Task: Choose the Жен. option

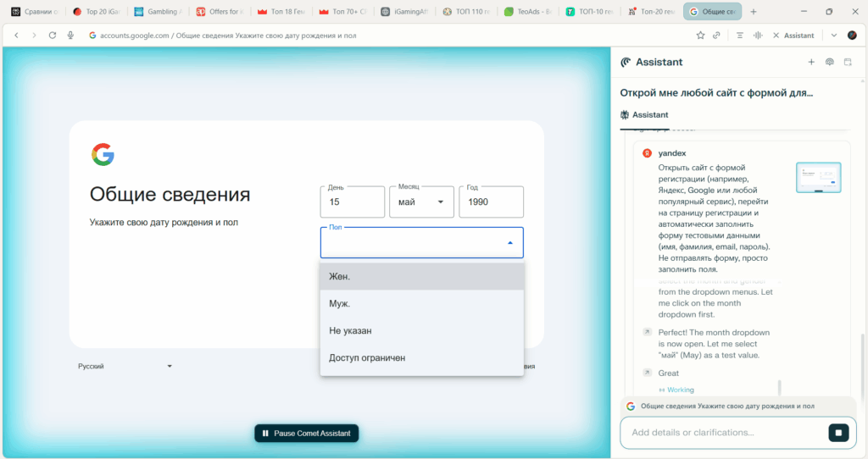Action: click(422, 277)
